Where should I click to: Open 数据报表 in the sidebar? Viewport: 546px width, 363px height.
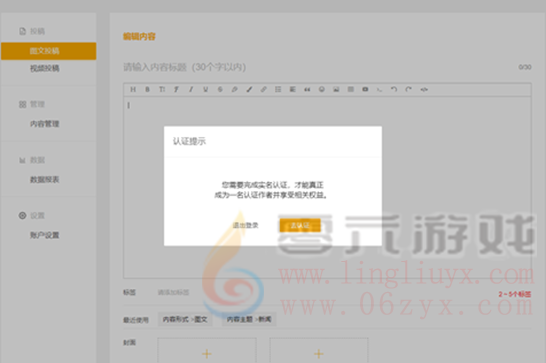45,179
